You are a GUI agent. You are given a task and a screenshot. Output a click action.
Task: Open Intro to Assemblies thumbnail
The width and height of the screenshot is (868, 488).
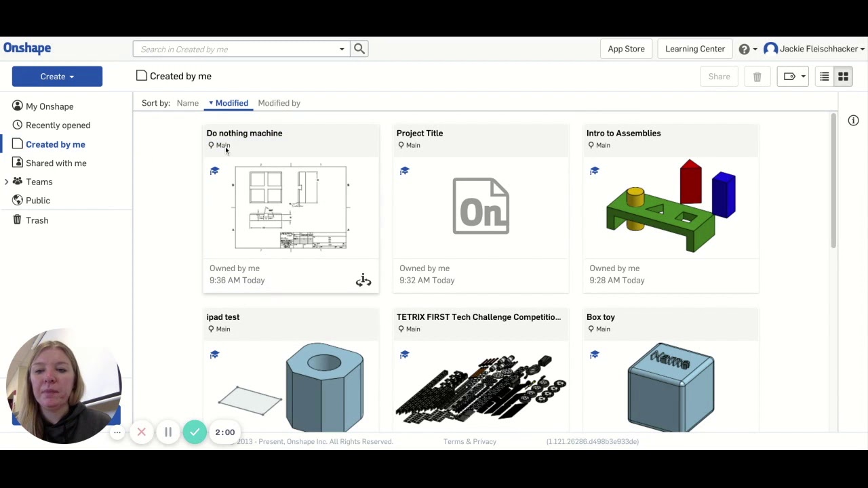pyautogui.click(x=671, y=206)
